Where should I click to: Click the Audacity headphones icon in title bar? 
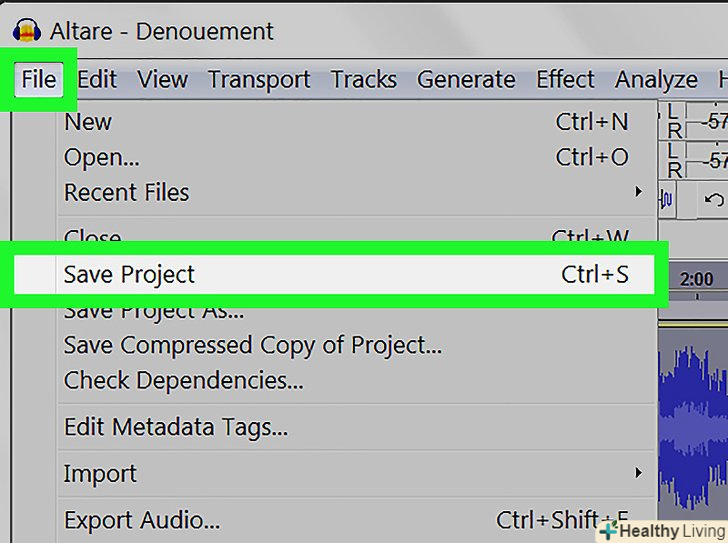point(23,30)
